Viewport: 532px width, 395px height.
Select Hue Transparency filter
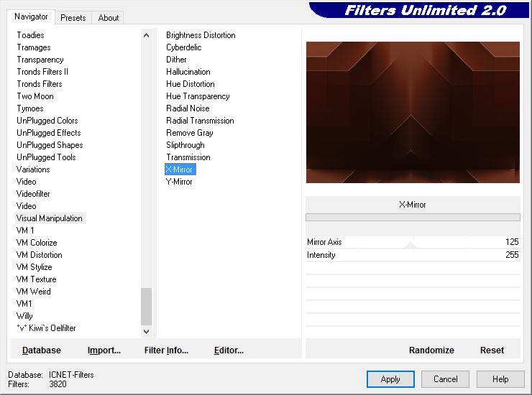click(198, 96)
